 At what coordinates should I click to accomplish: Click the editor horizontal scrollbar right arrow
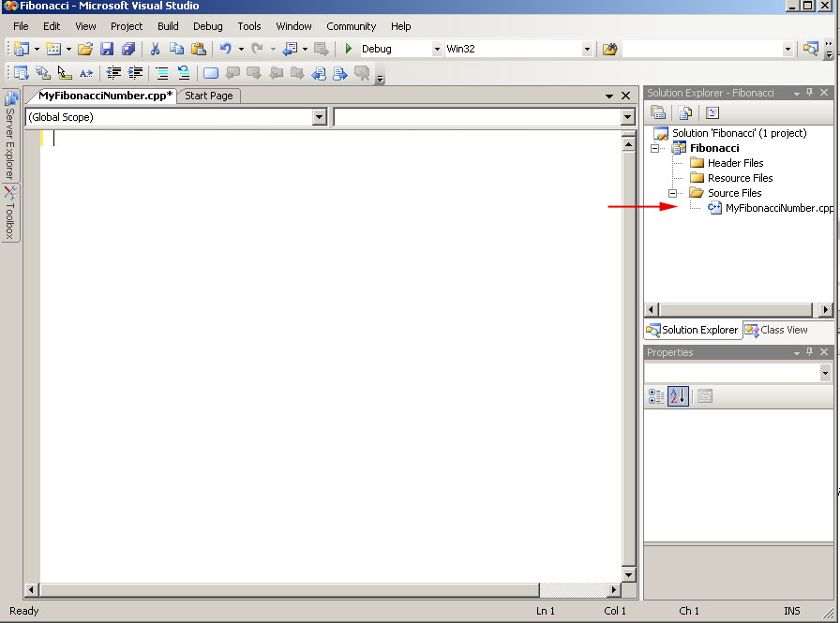[614, 589]
